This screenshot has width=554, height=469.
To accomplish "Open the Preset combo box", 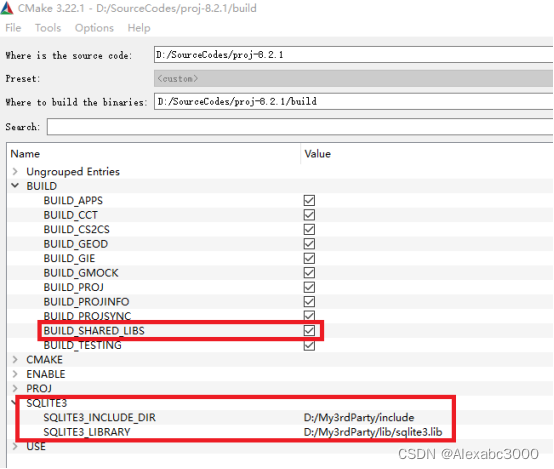I will [353, 78].
